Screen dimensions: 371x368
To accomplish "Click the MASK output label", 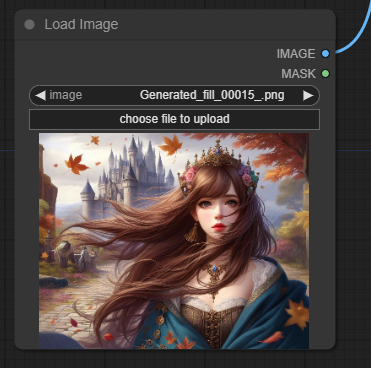I will click(x=298, y=74).
